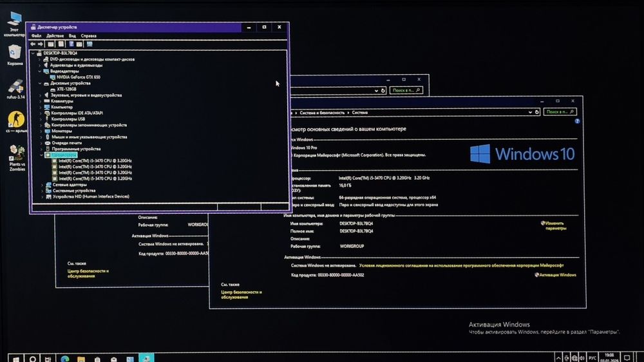Collapse the Видеоадаптеры node
Image resolution: width=644 pixels, height=362 pixels.
pos(40,71)
